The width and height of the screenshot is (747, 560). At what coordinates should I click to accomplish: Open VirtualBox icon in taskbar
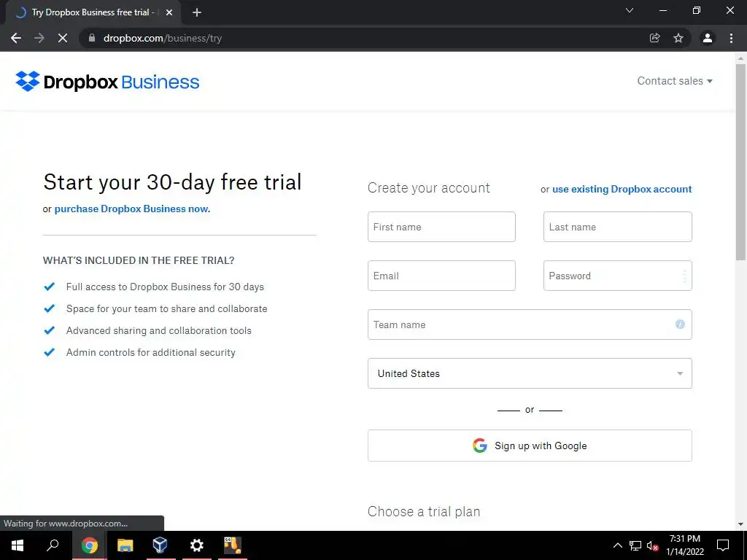pos(160,545)
